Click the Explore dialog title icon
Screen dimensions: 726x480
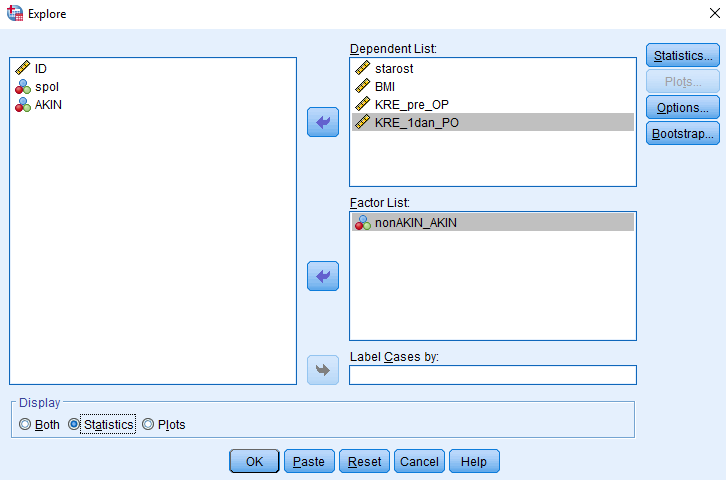[x=15, y=13]
